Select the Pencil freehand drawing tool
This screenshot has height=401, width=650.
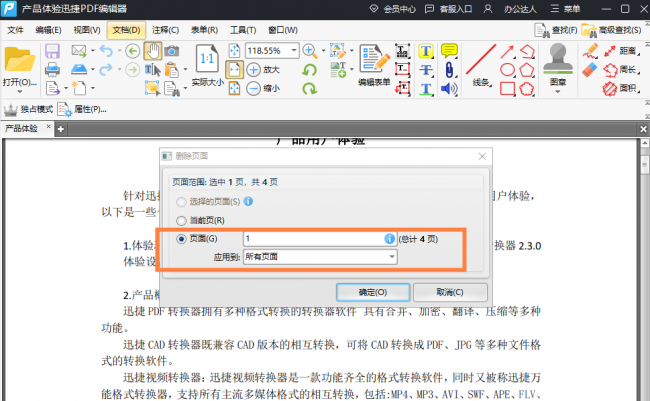click(x=590, y=51)
